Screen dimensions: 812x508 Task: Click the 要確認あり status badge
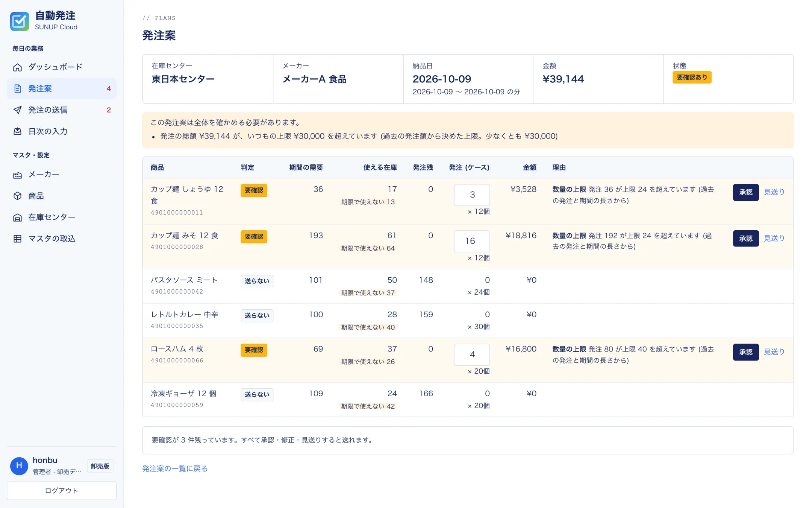692,78
